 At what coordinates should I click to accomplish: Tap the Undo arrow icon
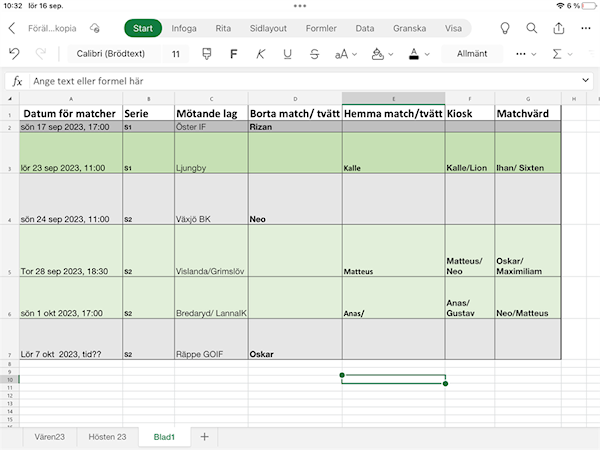[14, 53]
